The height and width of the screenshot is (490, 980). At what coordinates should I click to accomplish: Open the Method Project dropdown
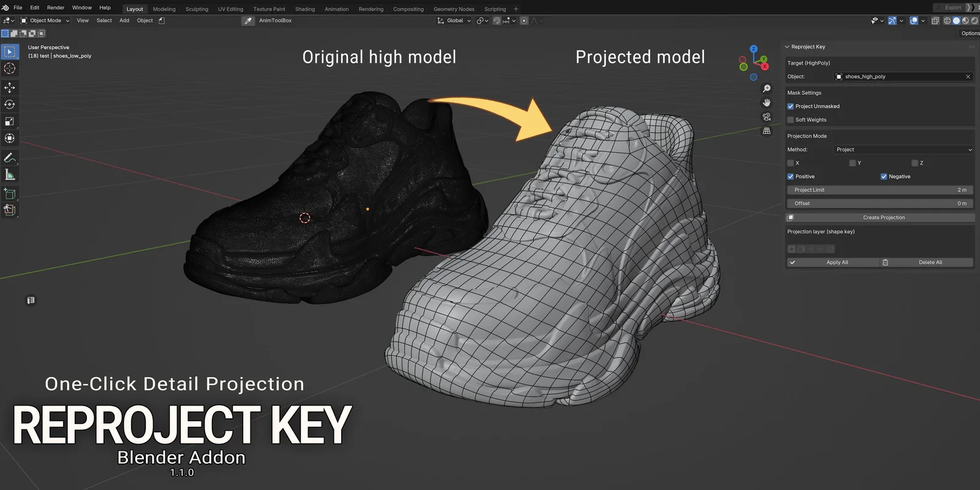(903, 149)
